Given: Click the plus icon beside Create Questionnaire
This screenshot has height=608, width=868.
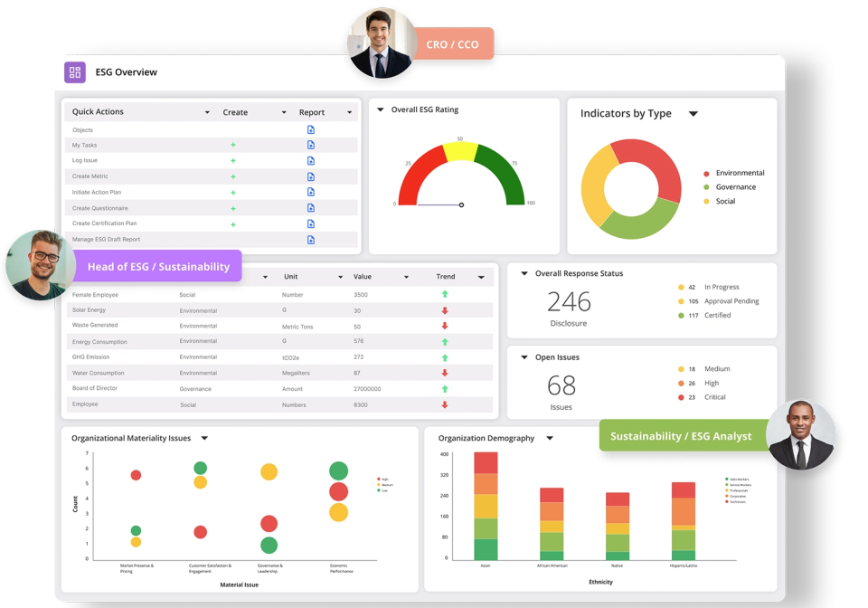Looking at the screenshot, I should point(232,208).
